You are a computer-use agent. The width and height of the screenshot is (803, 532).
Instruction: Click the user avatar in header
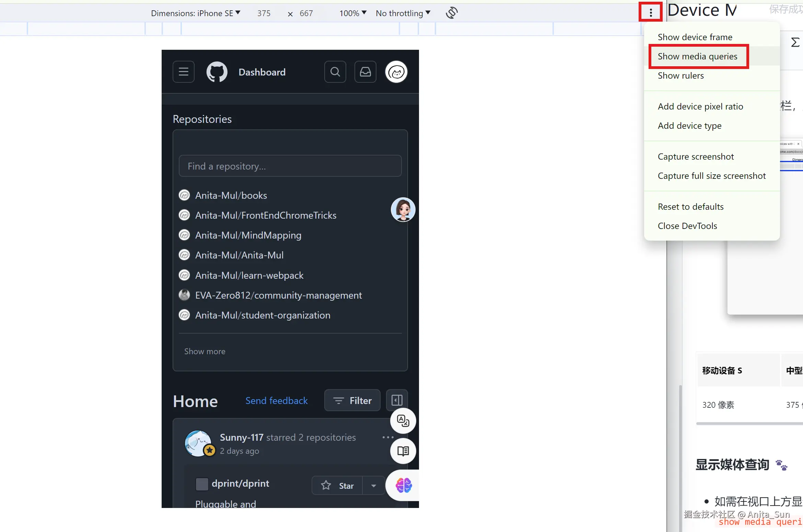tap(396, 72)
